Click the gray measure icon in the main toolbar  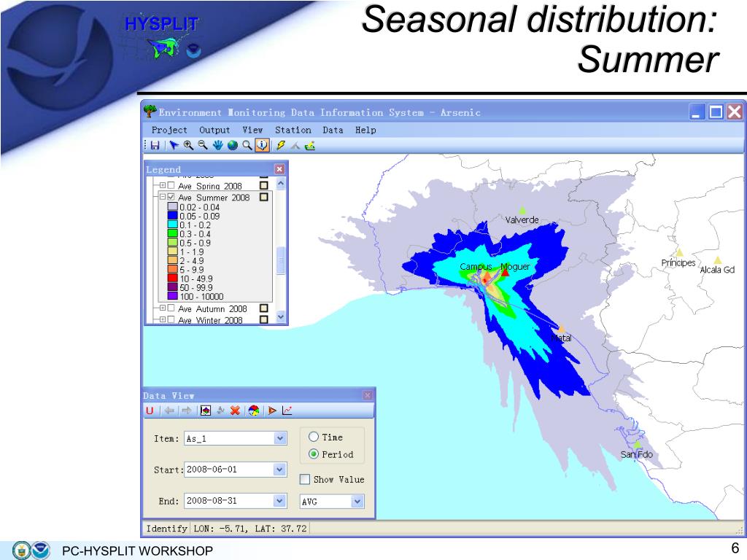[x=295, y=145]
